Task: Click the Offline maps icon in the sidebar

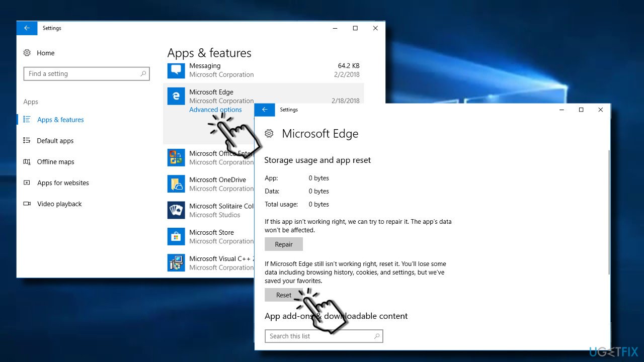Action: click(27, 162)
